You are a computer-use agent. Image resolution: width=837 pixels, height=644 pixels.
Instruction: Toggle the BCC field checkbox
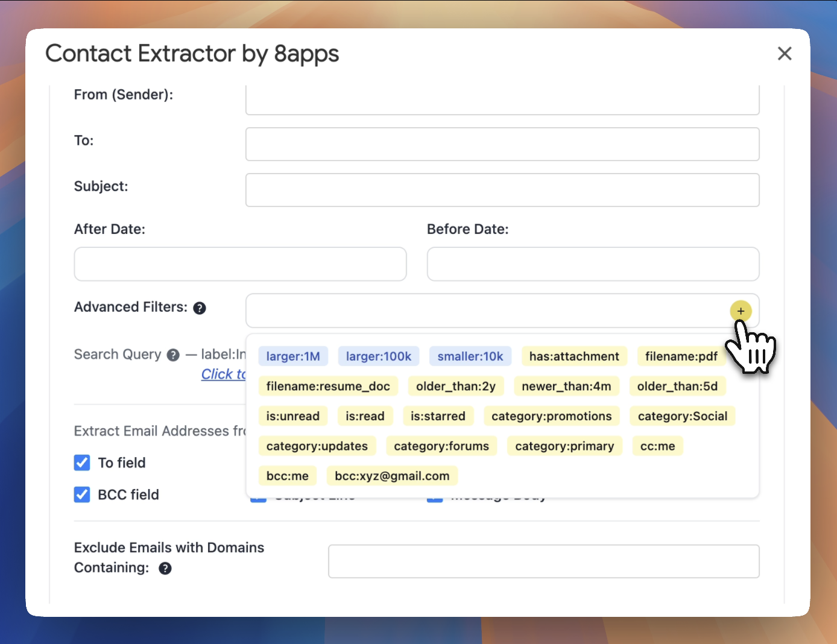[x=82, y=494]
